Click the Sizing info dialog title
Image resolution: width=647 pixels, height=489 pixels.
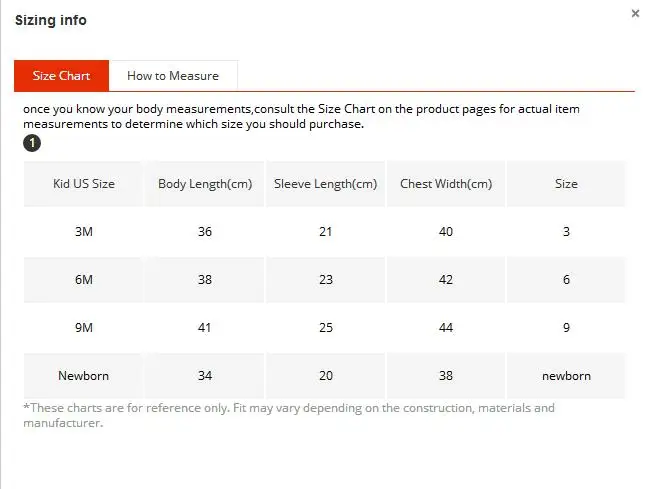point(51,20)
